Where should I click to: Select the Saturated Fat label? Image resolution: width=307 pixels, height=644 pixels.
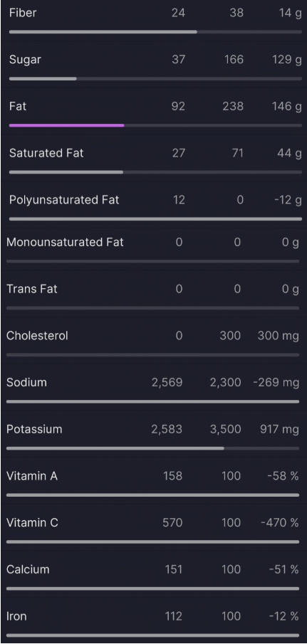pyautogui.click(x=46, y=153)
